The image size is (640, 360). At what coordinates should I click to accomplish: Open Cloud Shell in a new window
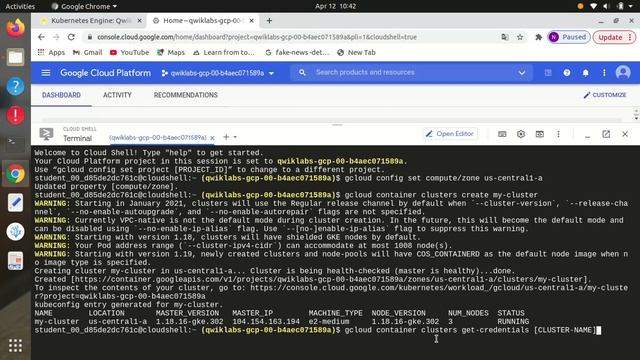606,134
